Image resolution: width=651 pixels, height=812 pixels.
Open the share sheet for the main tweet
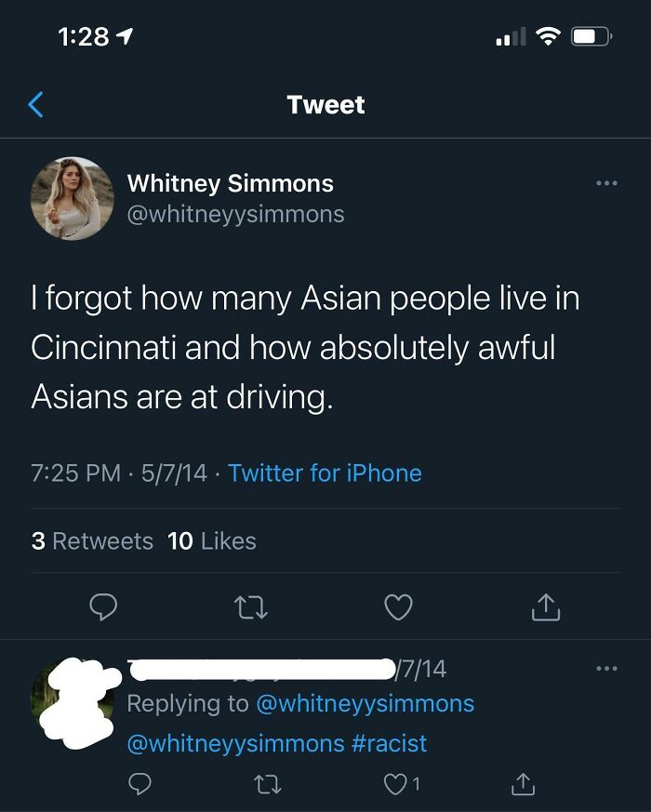pyautogui.click(x=546, y=606)
